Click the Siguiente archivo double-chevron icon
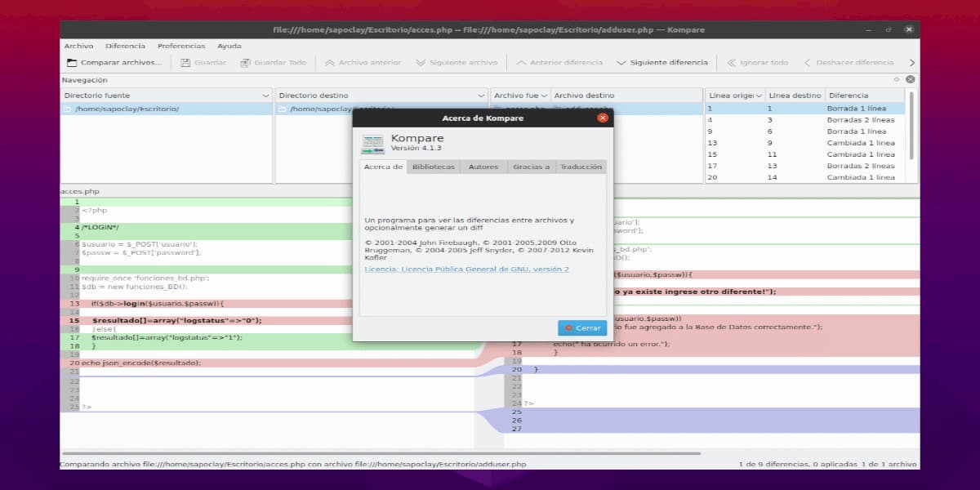 click(421, 63)
